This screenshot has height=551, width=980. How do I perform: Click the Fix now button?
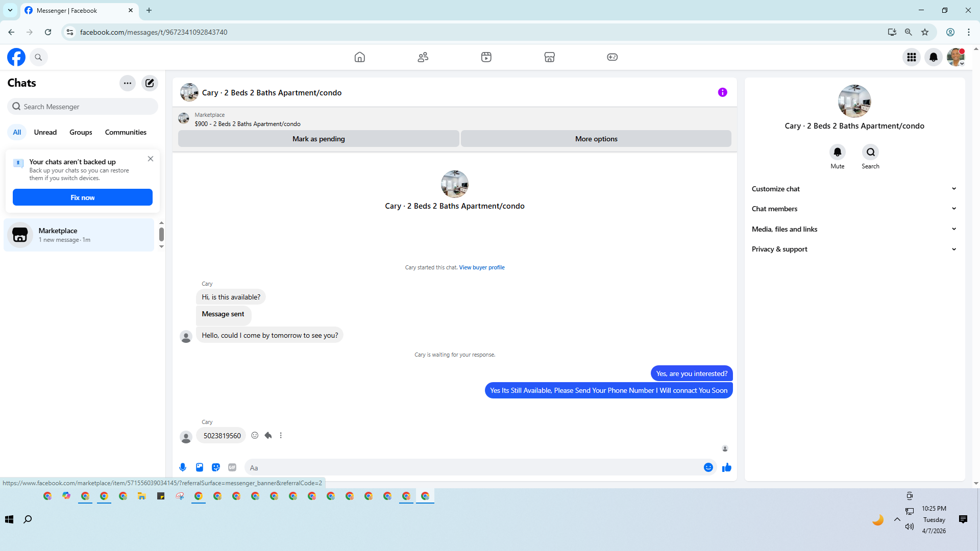83,197
